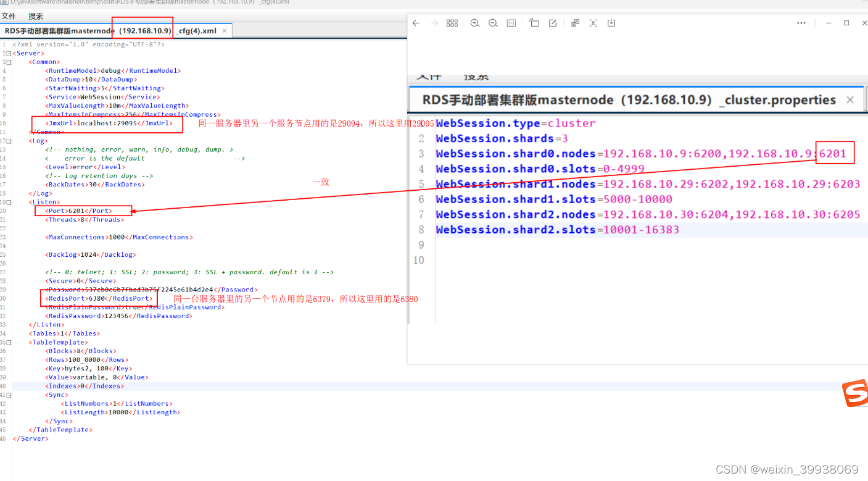This screenshot has height=481, width=868.
Task: Click the DataDump 10 line
Action: [91, 80]
